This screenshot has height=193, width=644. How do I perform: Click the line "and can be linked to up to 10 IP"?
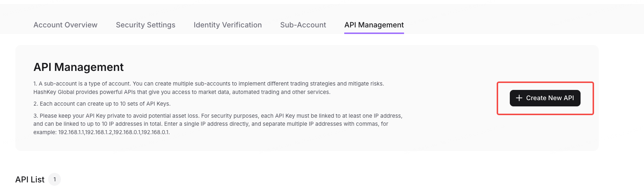click(211, 124)
